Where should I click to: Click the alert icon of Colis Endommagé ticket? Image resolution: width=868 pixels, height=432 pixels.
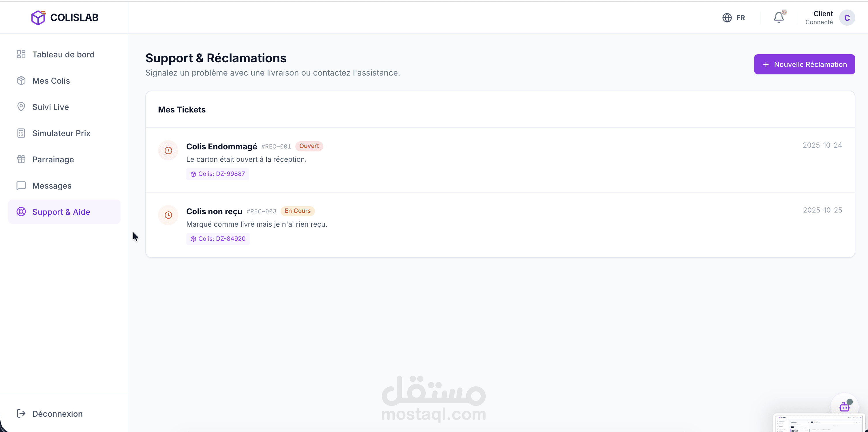click(168, 150)
